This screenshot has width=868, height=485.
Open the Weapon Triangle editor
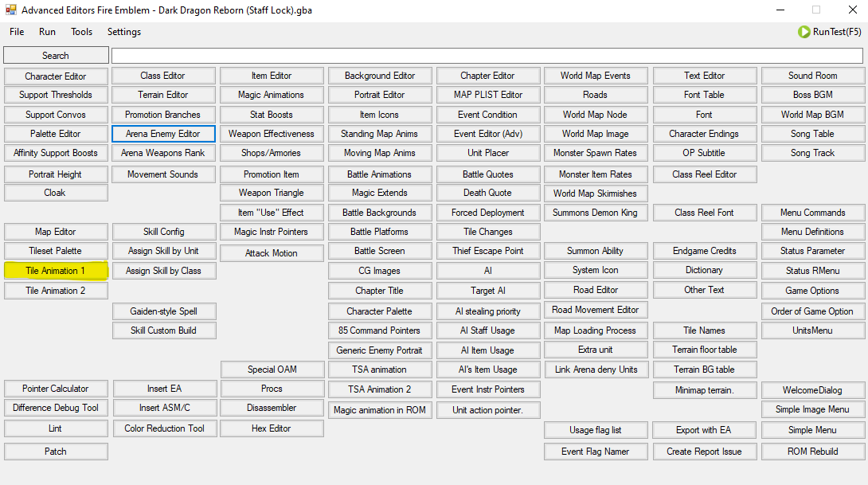272,193
